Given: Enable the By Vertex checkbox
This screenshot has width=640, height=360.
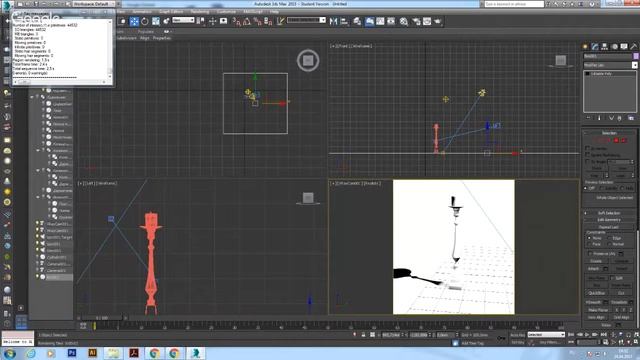Looking at the screenshot, I should (587, 149).
